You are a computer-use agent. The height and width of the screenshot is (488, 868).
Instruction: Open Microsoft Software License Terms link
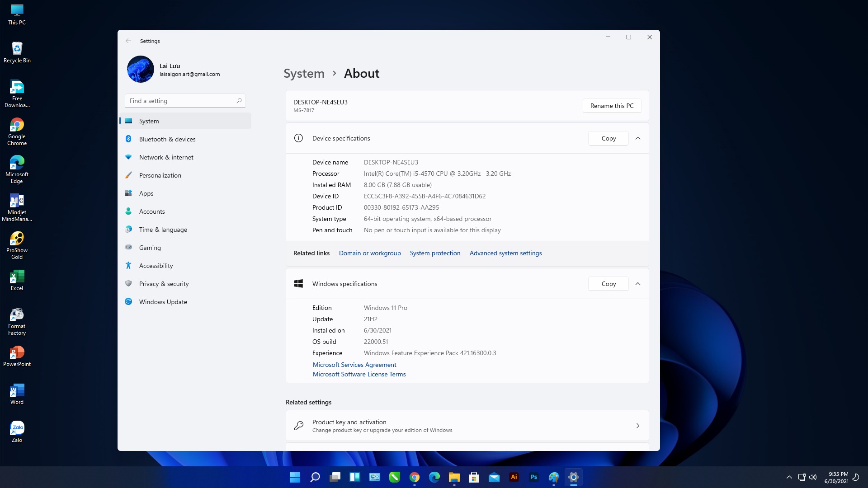point(359,374)
